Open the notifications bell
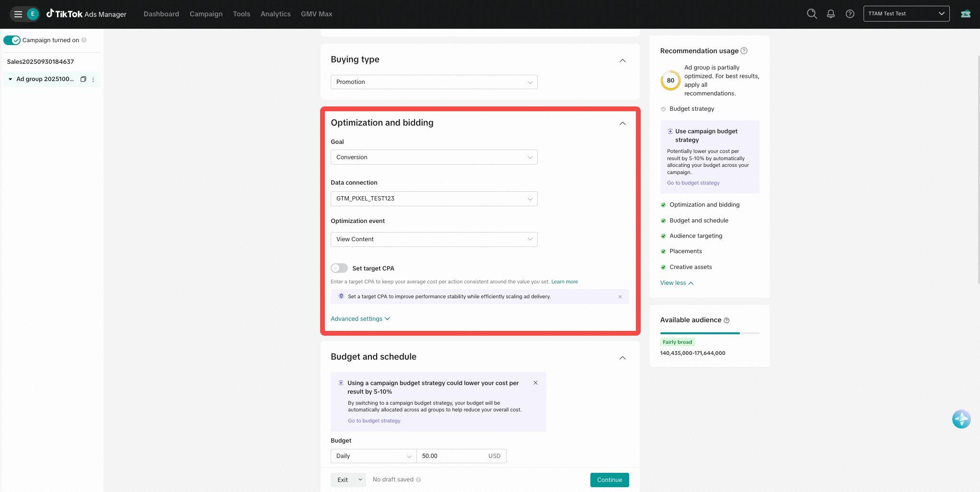This screenshot has height=492, width=980. [830, 14]
